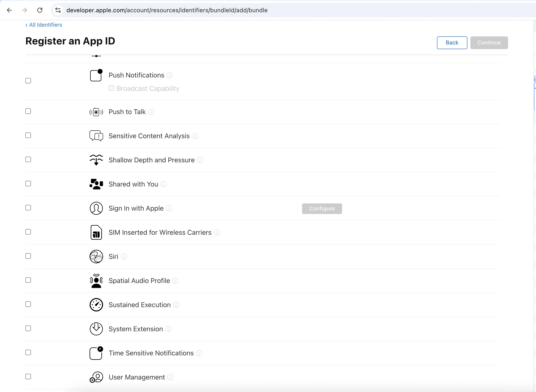Open info for Sensitive Content Analysis
The width and height of the screenshot is (536, 392).
(x=195, y=136)
